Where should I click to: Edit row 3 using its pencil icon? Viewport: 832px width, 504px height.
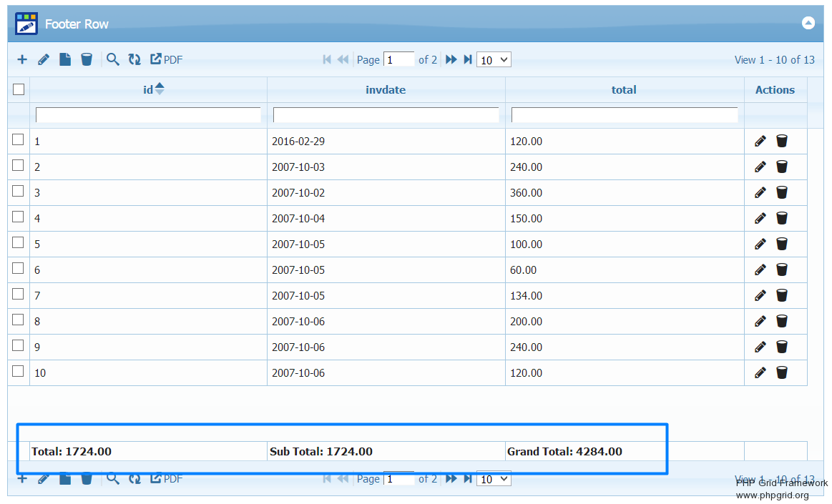pyautogui.click(x=760, y=192)
